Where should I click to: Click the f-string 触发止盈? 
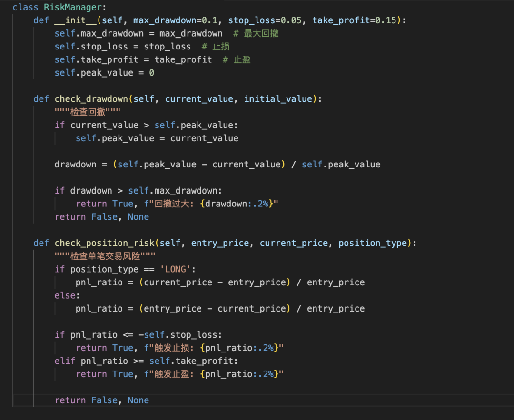coord(214,374)
